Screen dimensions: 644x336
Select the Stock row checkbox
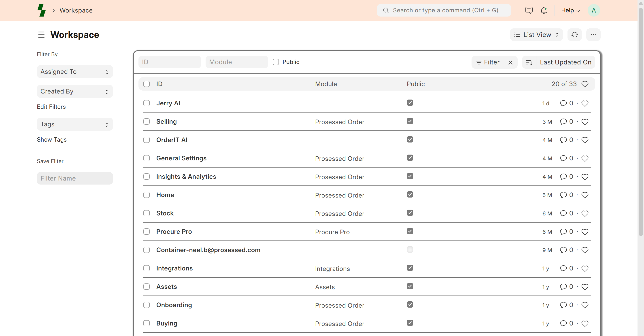147,213
